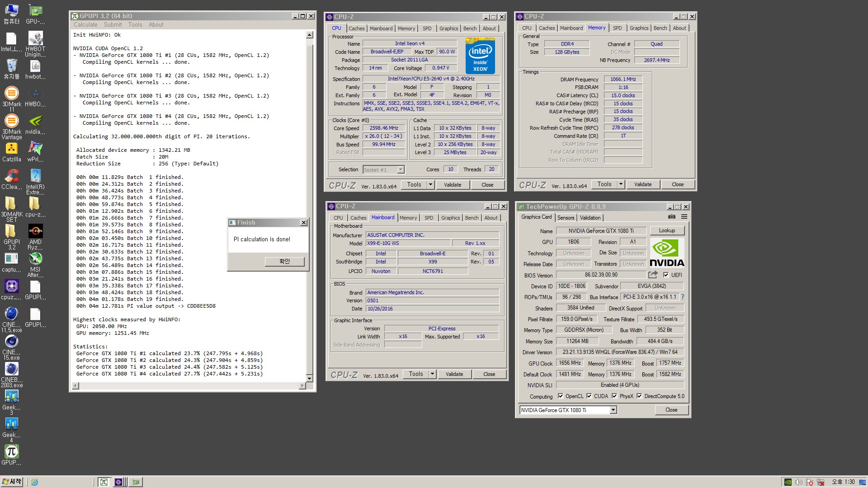Close the Finish dialog with X

304,223
